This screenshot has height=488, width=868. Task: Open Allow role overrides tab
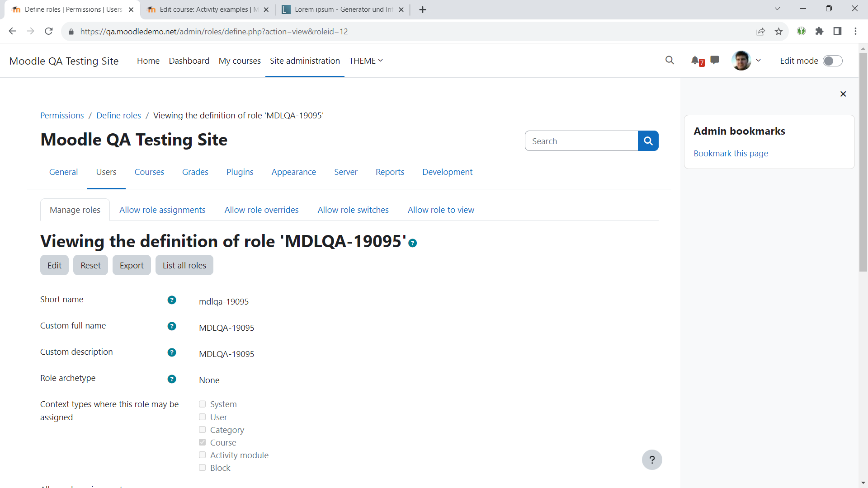(x=261, y=210)
